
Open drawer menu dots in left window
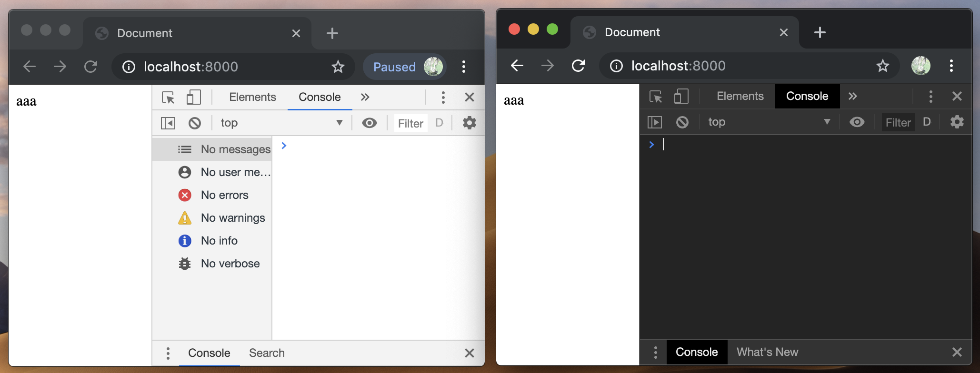[168, 353]
